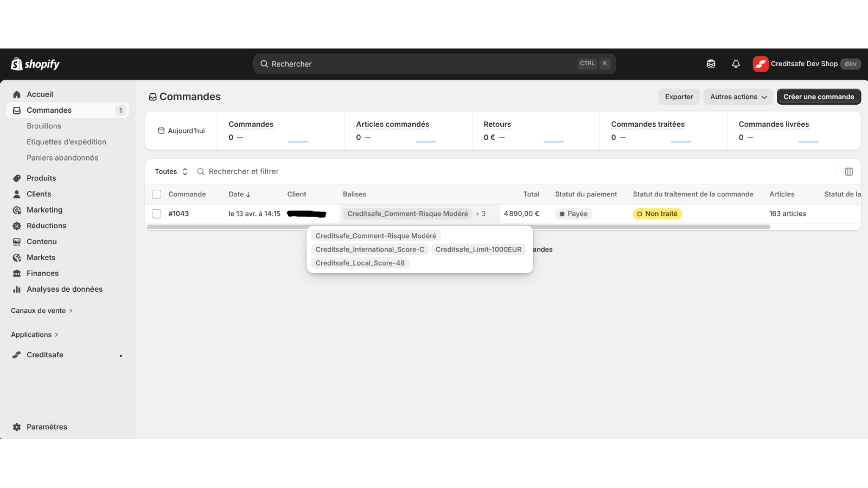Click the 163 articles cell
Viewport: 868px width, 488px height.
tap(788, 214)
